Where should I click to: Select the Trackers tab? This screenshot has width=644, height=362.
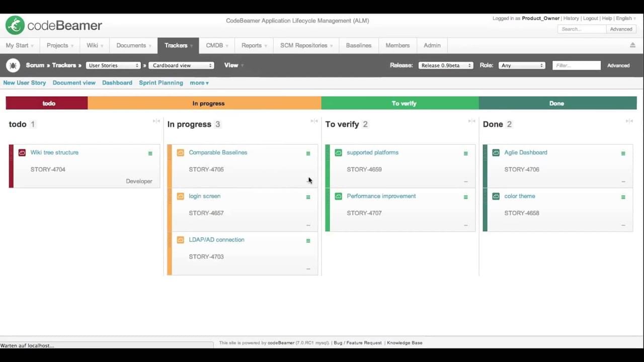(x=178, y=45)
